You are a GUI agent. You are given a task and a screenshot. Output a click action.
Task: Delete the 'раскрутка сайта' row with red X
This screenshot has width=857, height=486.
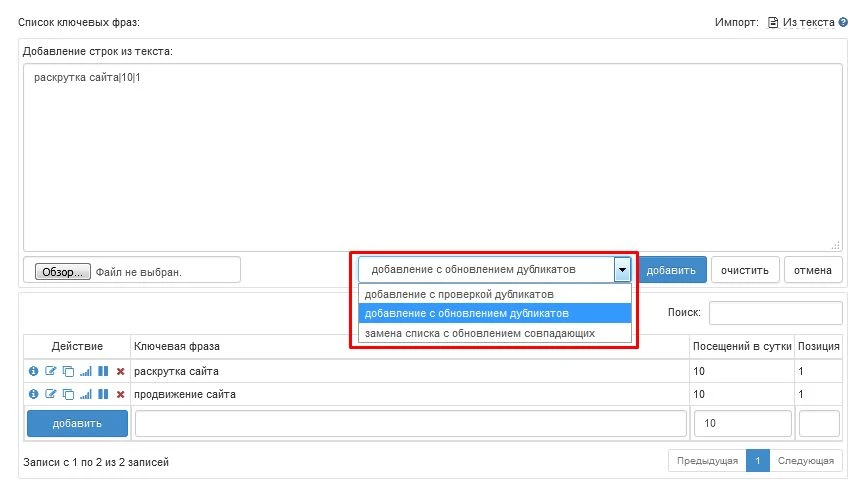pos(120,371)
